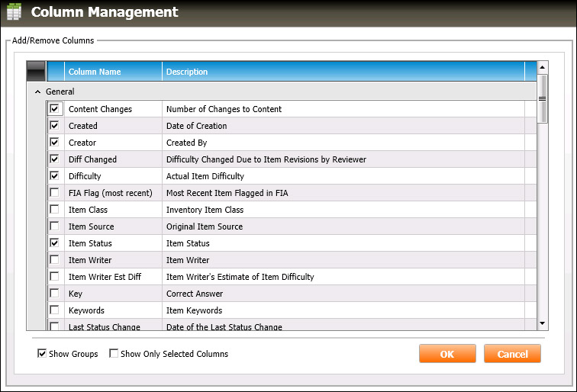The height and width of the screenshot is (392, 577).
Task: Enable Show Only Selected Columns
Action: point(114,354)
